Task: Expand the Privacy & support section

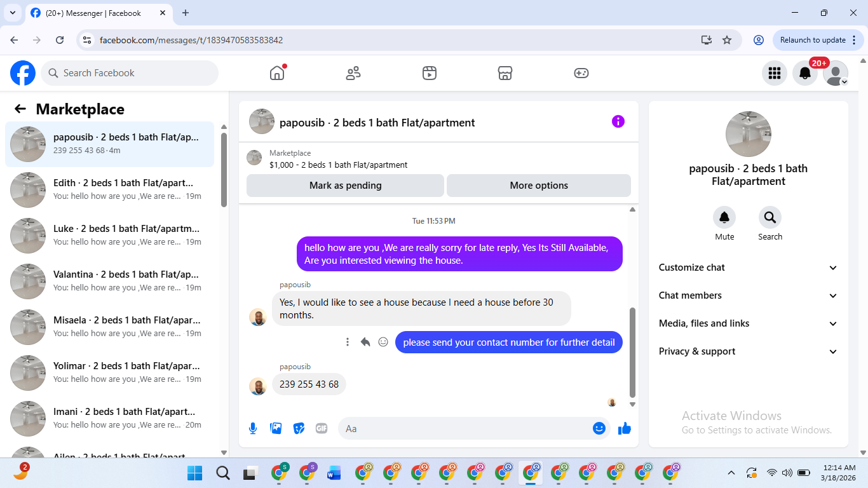Action: [749, 351]
